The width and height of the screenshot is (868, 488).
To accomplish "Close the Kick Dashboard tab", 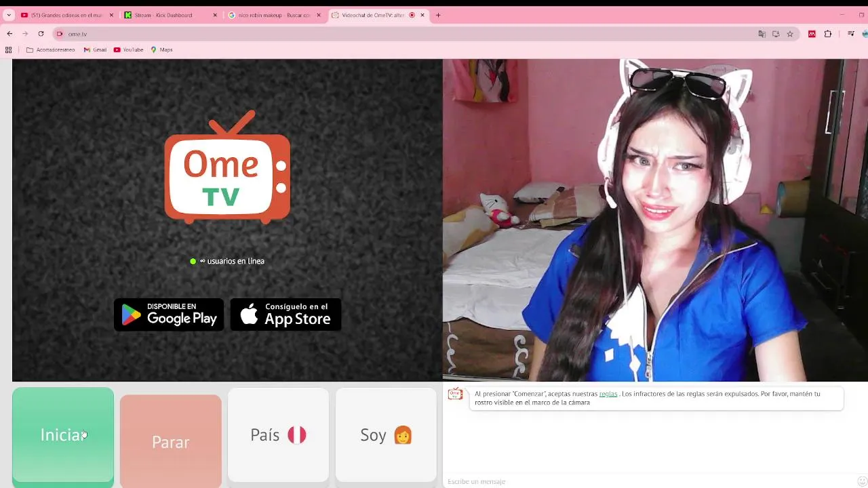I will point(216,15).
